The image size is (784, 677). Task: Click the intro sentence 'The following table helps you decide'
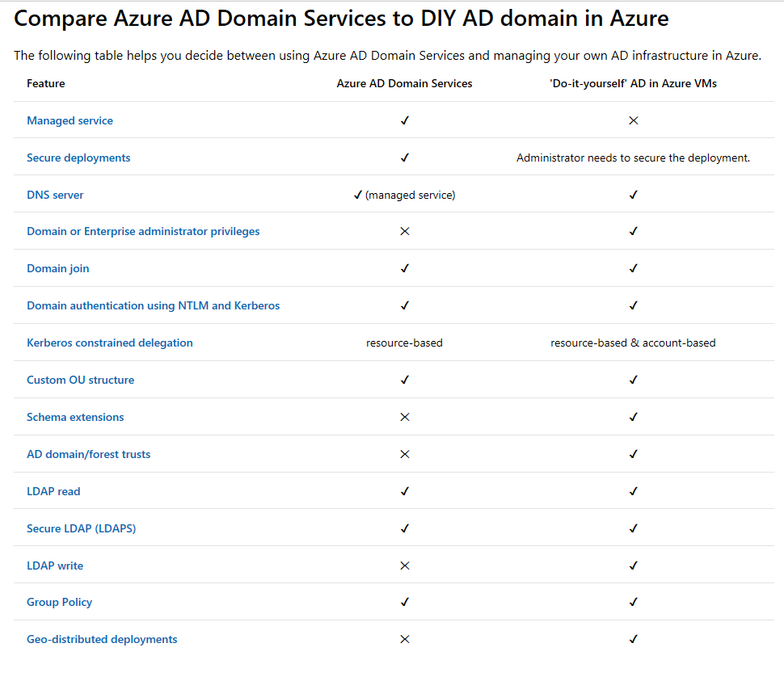(387, 56)
